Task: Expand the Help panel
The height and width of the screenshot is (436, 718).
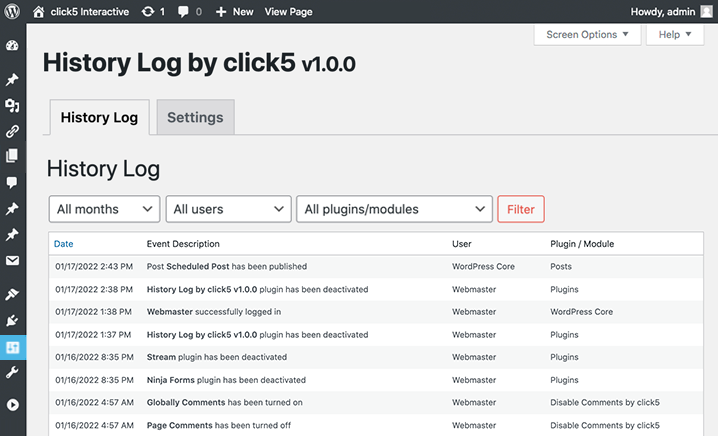Action: click(675, 34)
